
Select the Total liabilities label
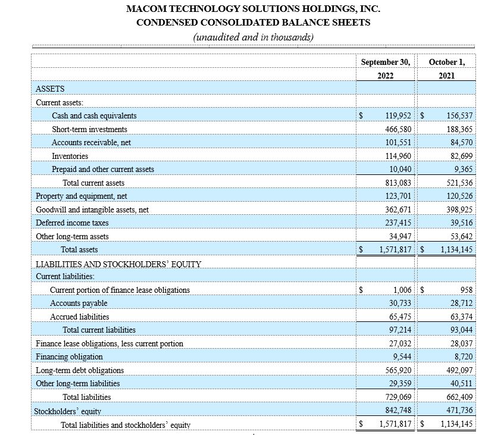tap(87, 398)
